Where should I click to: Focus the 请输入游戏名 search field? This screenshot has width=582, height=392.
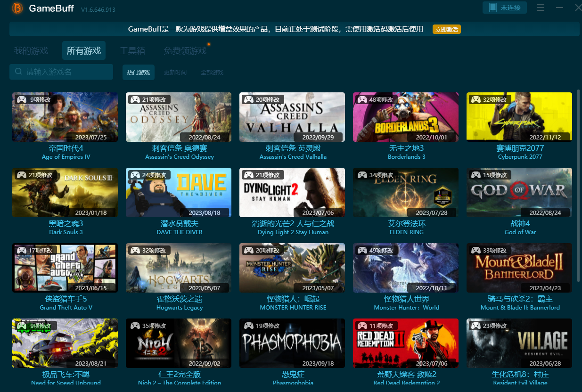pyautogui.click(x=61, y=72)
